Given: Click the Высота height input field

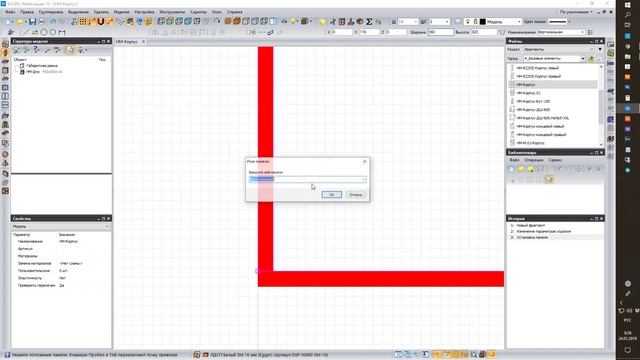Looking at the screenshot, I should click(x=484, y=32).
